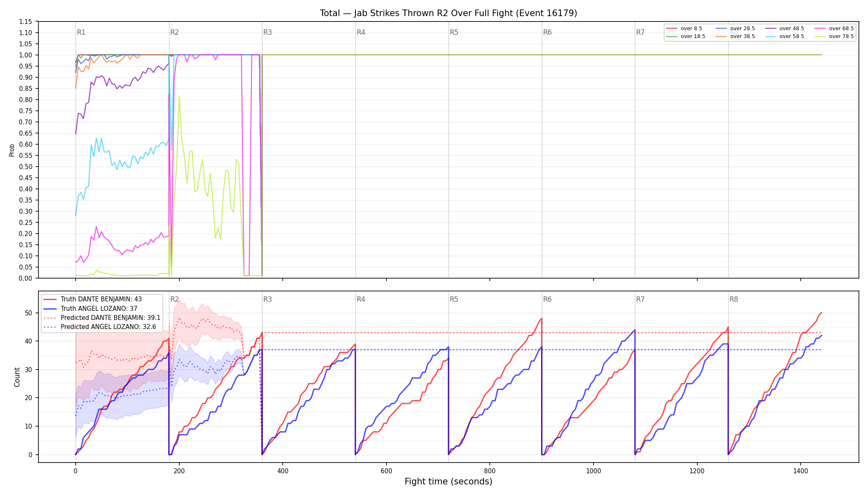Click the chart title mentioning Event 16179
Viewport: 868px width, 496px height.
(448, 13)
